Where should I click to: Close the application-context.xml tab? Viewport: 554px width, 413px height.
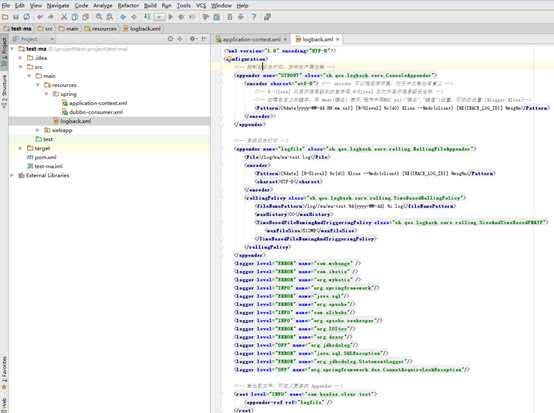click(x=285, y=39)
